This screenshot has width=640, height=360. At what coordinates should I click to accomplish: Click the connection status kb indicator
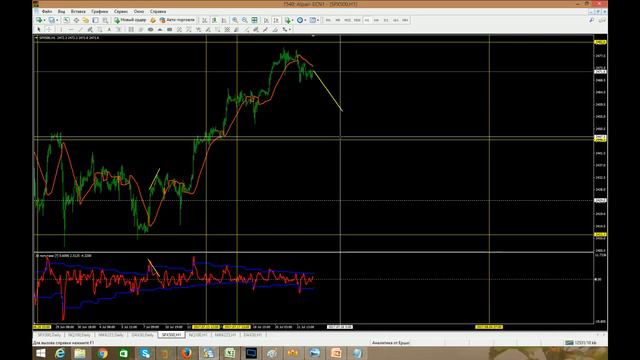click(580, 342)
